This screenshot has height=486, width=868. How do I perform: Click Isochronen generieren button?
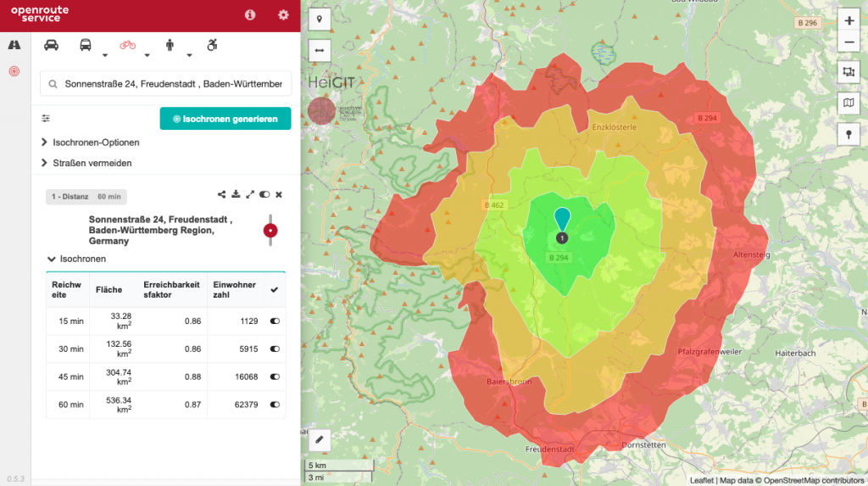click(x=225, y=119)
